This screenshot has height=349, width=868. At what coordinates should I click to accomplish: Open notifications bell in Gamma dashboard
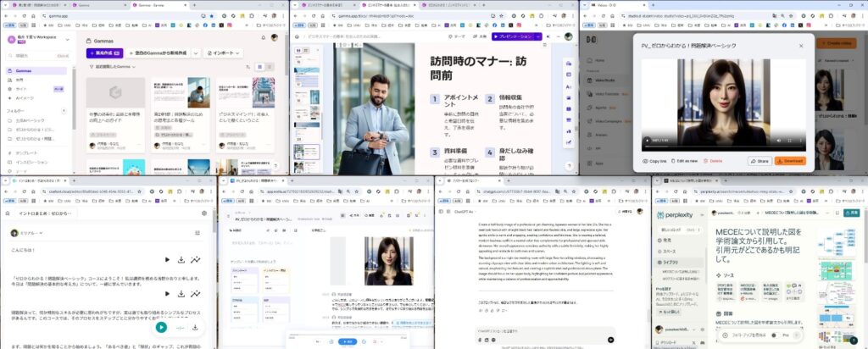pos(264,37)
